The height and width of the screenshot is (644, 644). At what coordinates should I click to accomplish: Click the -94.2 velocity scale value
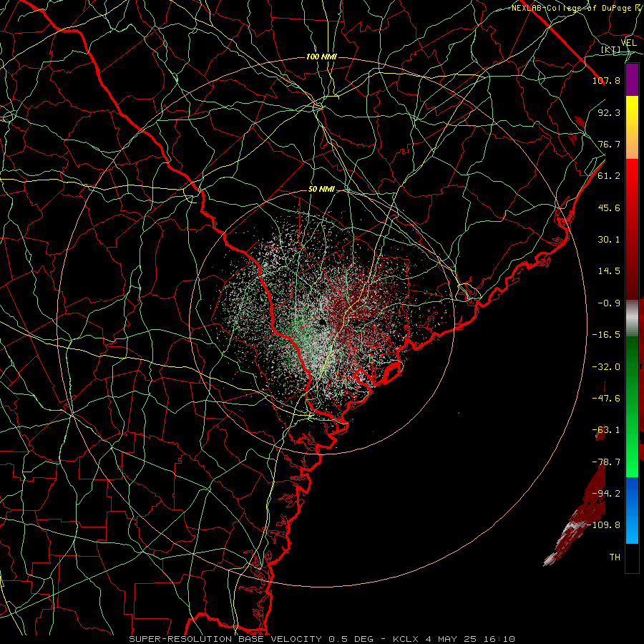606,493
